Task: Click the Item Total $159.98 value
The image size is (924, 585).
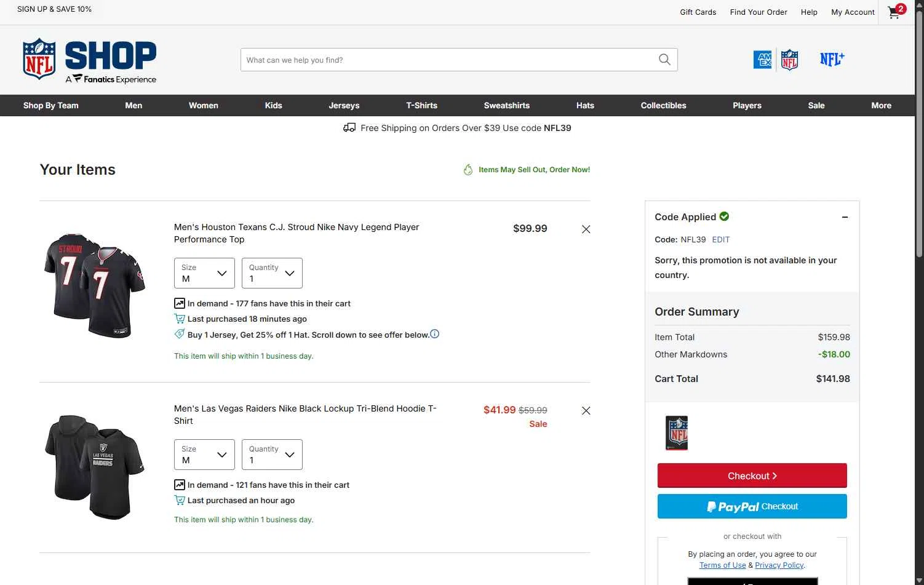Action: pos(834,337)
